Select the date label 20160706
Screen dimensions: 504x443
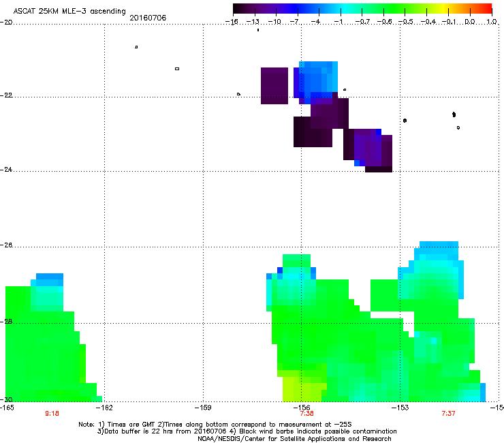[148, 18]
